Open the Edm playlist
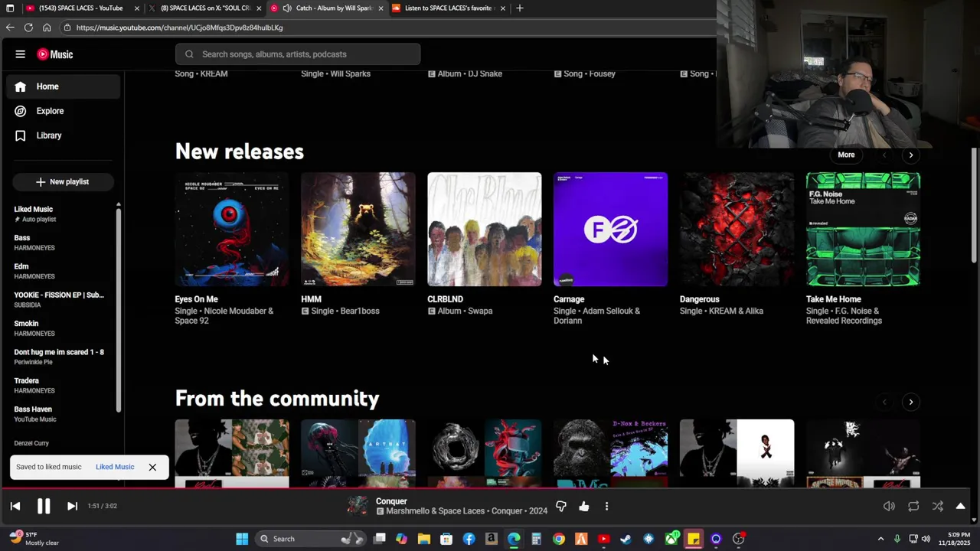Image resolution: width=980 pixels, height=551 pixels. pyautogui.click(x=61, y=271)
